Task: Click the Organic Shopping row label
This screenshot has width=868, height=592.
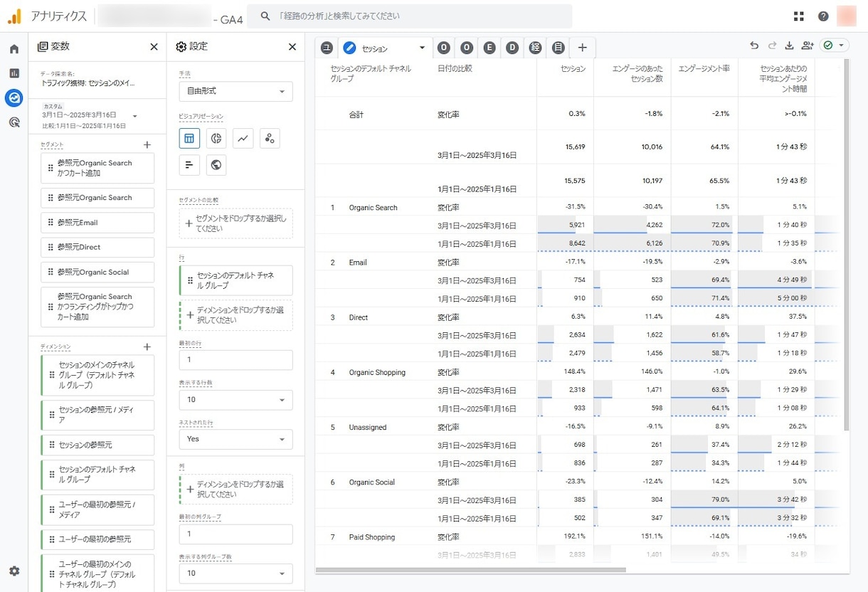Action: click(377, 372)
